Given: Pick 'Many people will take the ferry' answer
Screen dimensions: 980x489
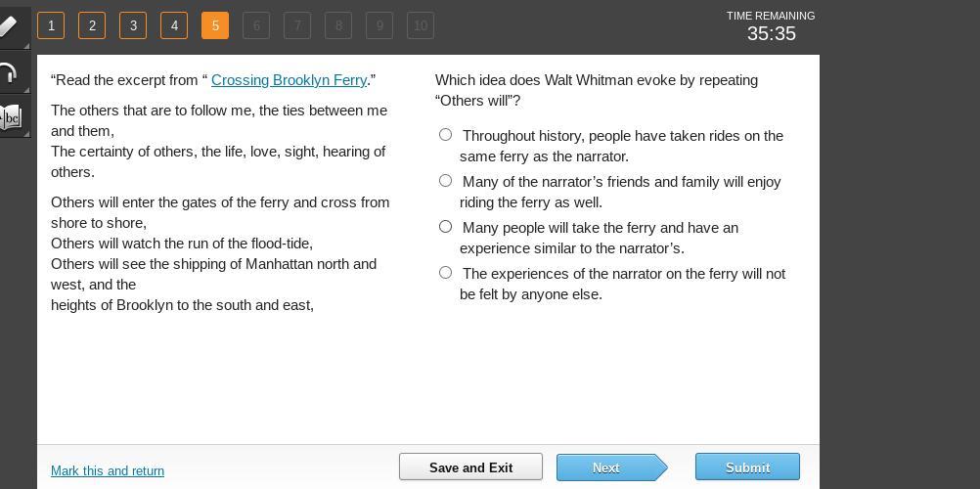Looking at the screenshot, I should (x=446, y=227).
